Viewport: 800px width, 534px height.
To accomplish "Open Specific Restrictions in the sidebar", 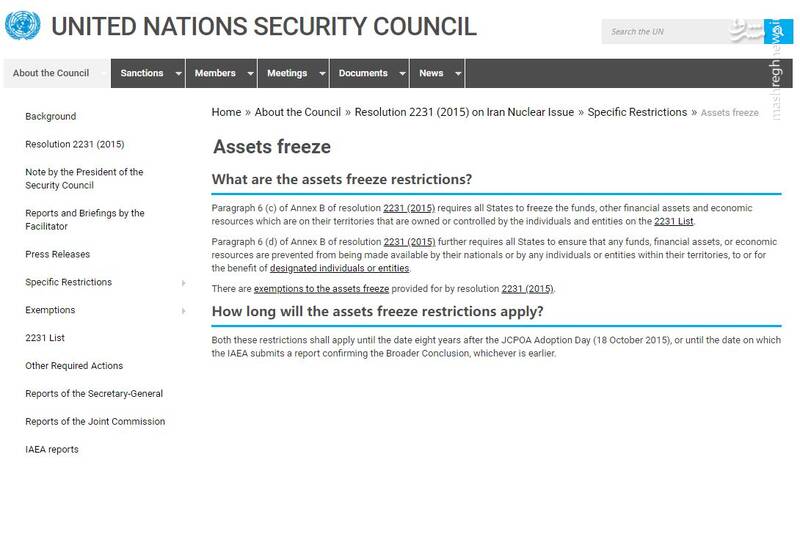I will pyautogui.click(x=68, y=282).
